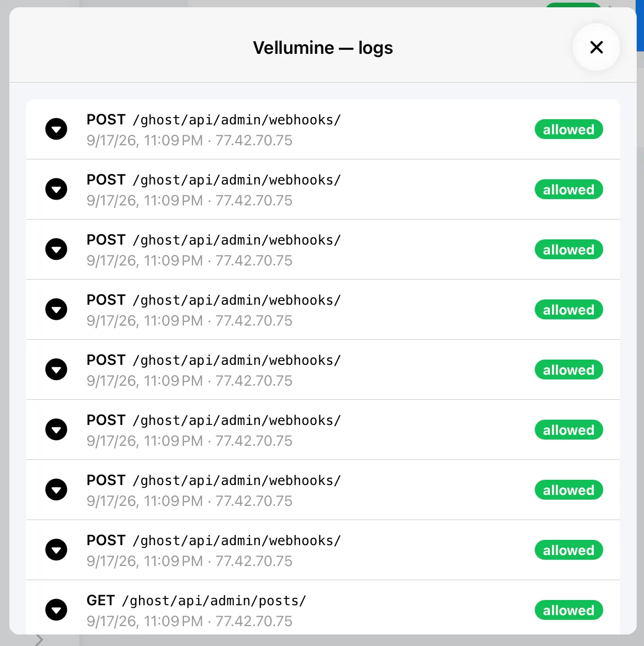Click the Vellumine — logs dialog title
Screen dimensions: 644x646
click(x=323, y=48)
